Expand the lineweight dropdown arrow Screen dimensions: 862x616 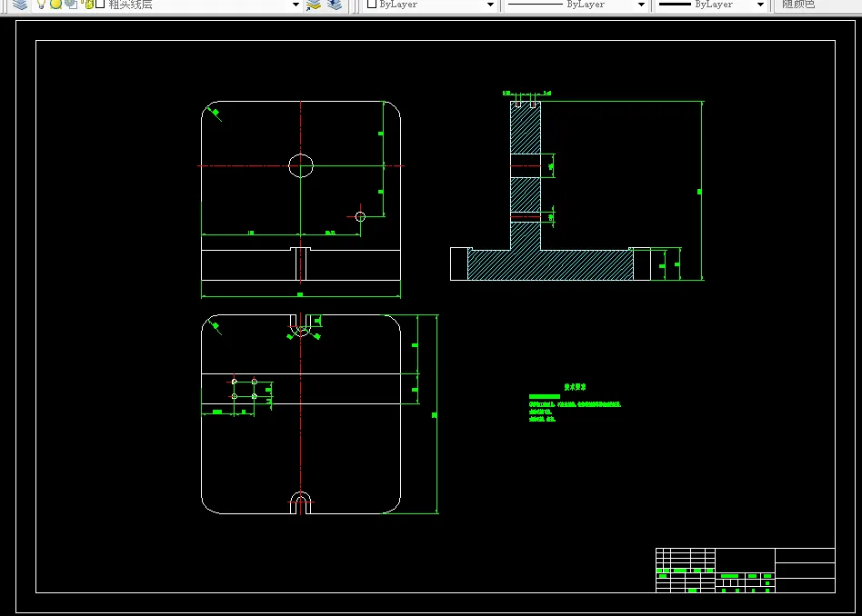(x=760, y=5)
